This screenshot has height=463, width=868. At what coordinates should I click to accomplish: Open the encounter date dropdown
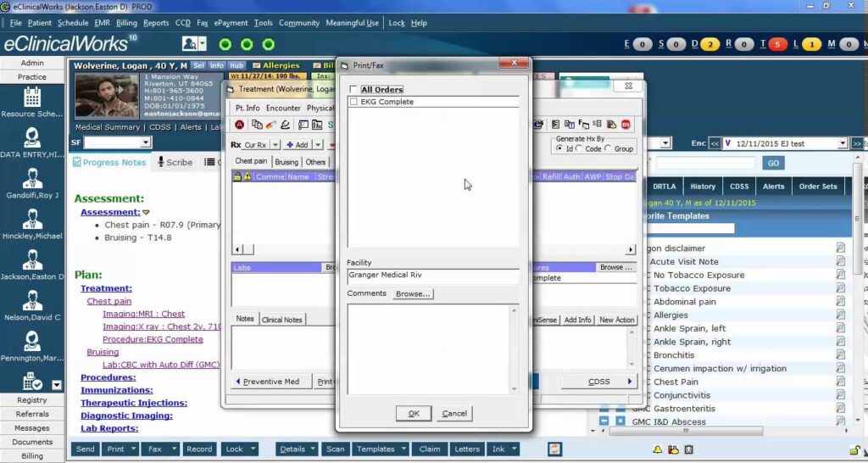coord(843,143)
